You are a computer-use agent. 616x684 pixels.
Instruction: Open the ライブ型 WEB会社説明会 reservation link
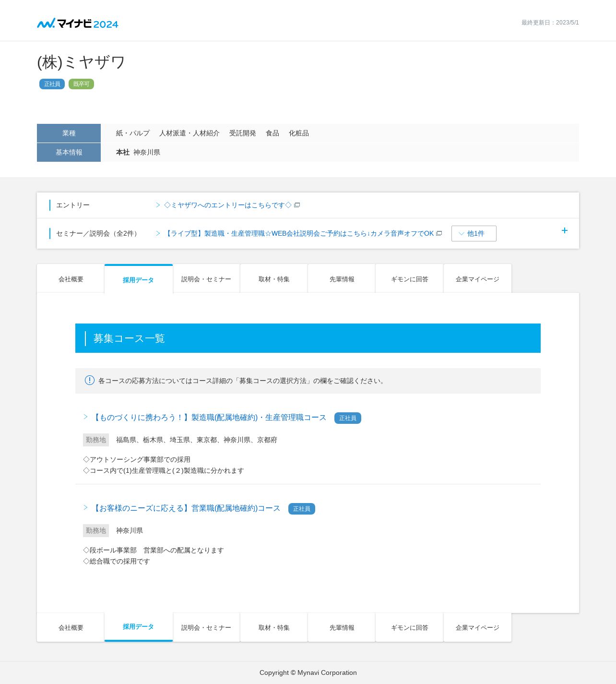pyautogui.click(x=299, y=233)
